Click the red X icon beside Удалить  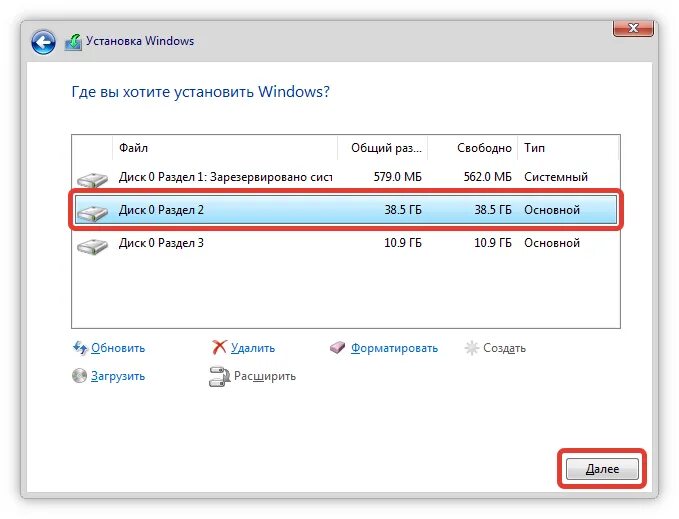220,347
